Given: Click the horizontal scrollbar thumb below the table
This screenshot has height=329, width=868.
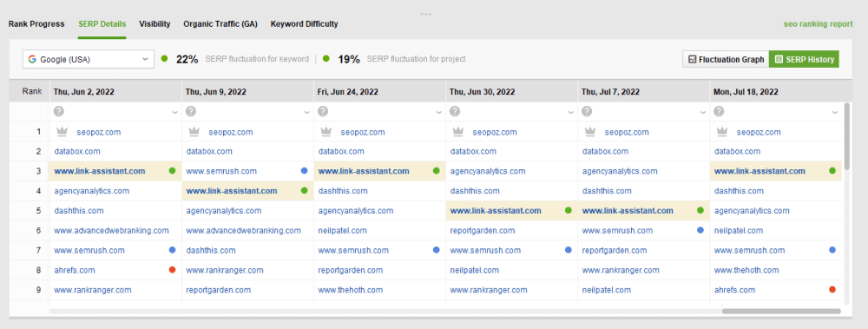Looking at the screenshot, I should (x=781, y=312).
